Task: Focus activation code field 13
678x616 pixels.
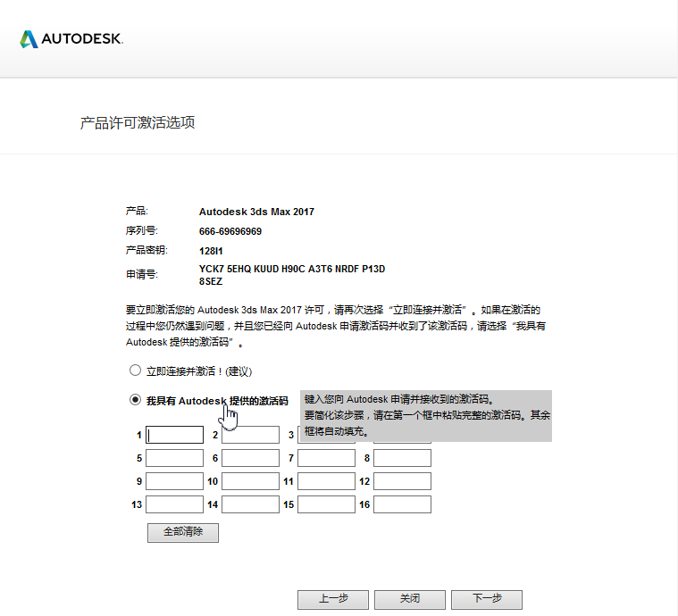Action: [x=175, y=504]
